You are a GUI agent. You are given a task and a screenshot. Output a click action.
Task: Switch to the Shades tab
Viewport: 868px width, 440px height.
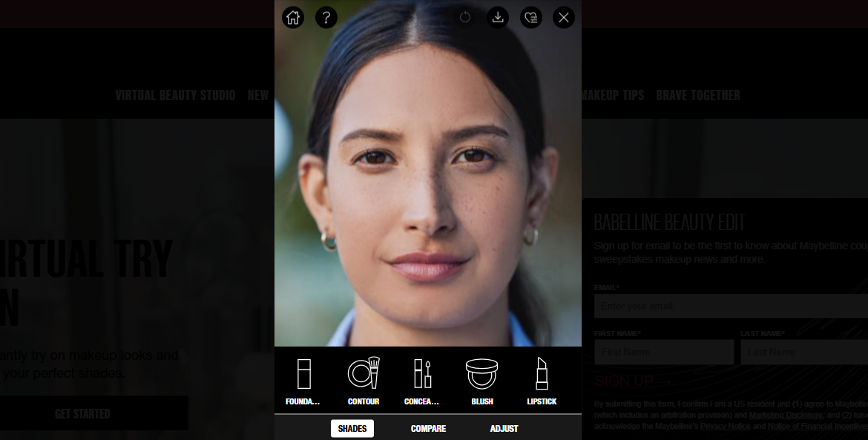352,428
